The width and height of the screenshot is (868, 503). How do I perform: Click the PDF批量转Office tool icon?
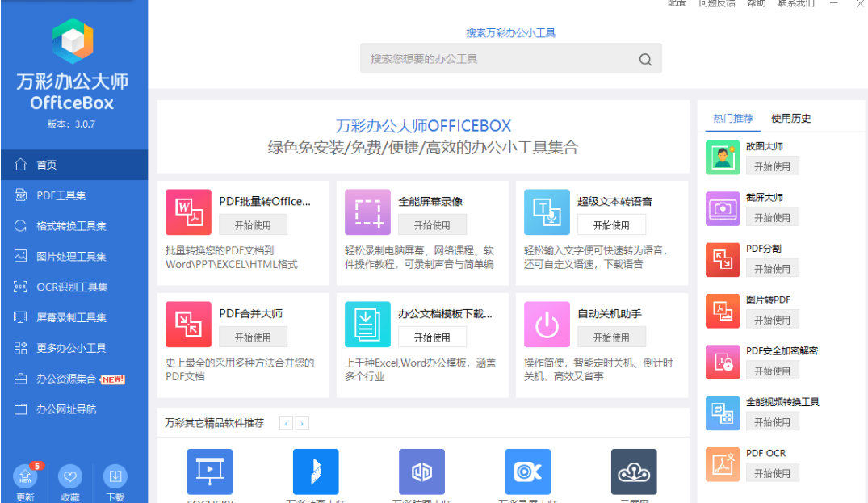pos(188,212)
